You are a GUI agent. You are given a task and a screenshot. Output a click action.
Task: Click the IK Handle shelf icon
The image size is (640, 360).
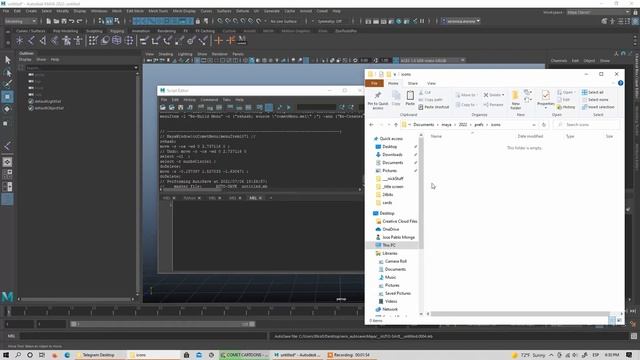43,40
